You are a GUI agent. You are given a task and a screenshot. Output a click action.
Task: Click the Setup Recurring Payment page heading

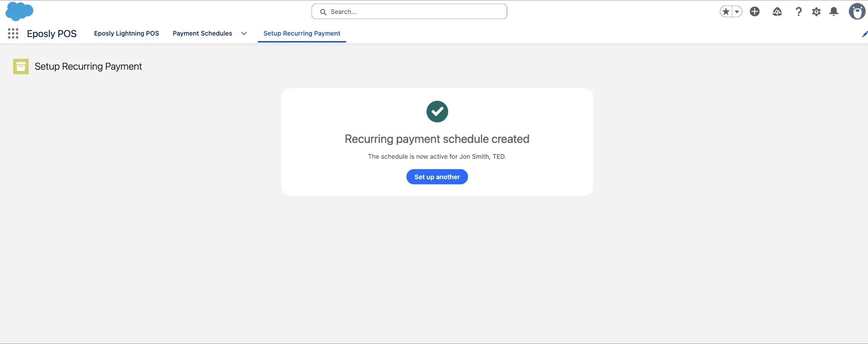point(88,66)
